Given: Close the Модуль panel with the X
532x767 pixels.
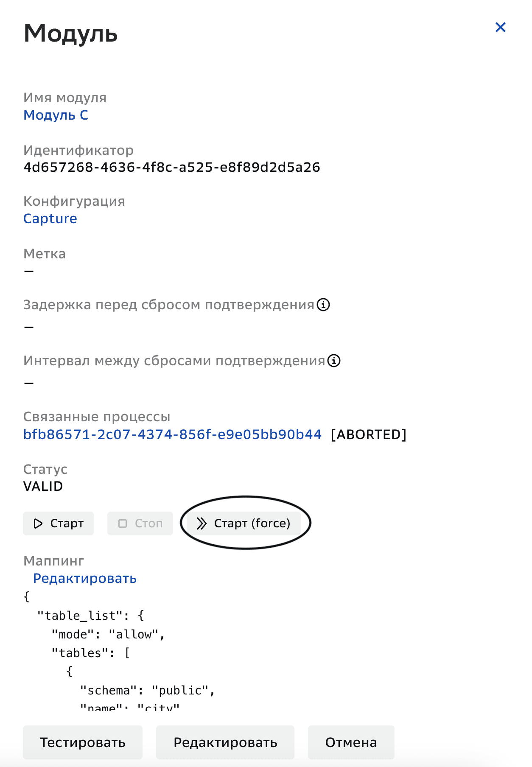Looking at the screenshot, I should click(500, 28).
